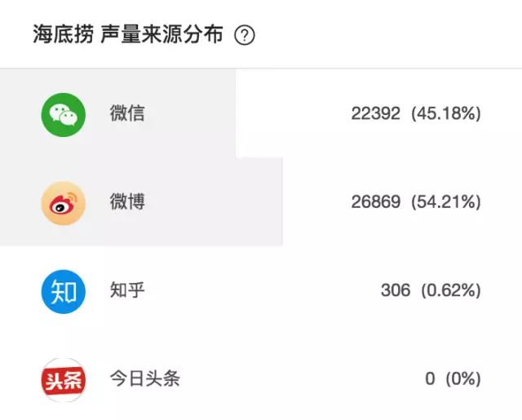Select the 今日头条 label text

click(x=145, y=378)
